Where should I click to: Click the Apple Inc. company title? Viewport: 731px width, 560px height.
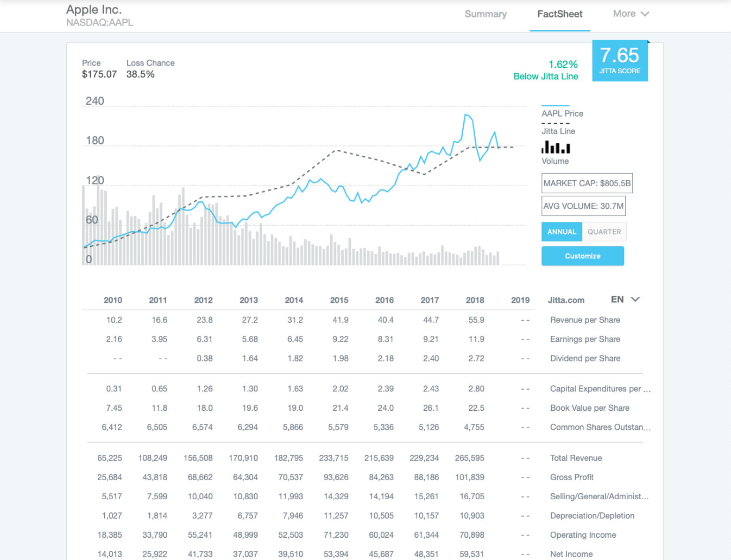[x=94, y=10]
